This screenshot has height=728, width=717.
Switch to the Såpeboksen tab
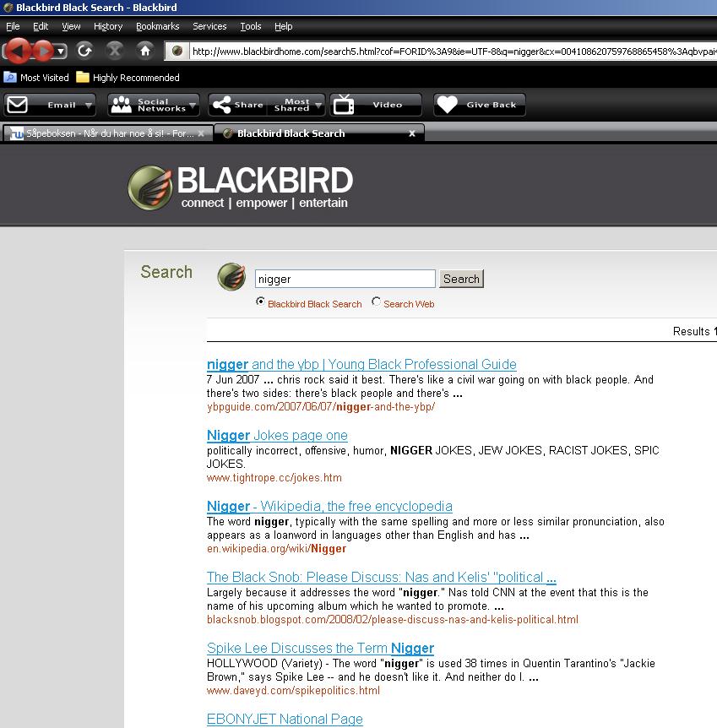[x=108, y=133]
